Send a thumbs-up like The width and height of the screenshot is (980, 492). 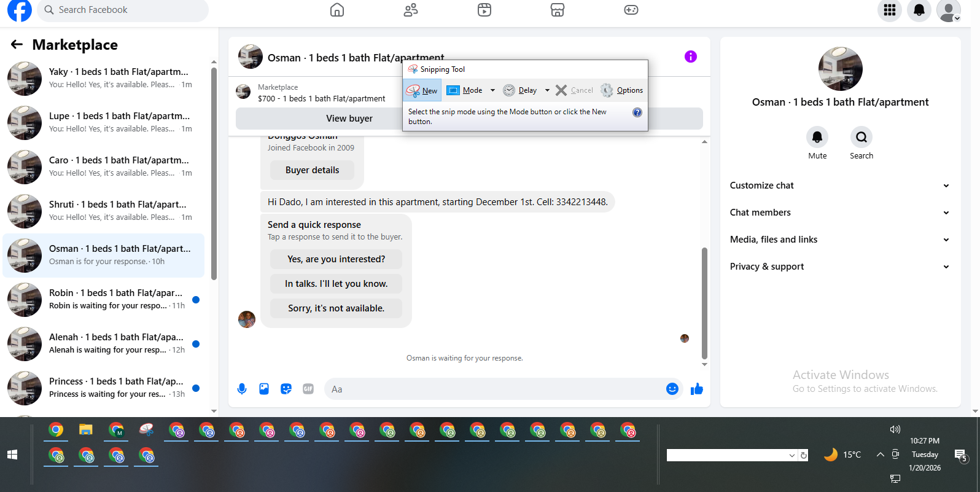tap(697, 389)
